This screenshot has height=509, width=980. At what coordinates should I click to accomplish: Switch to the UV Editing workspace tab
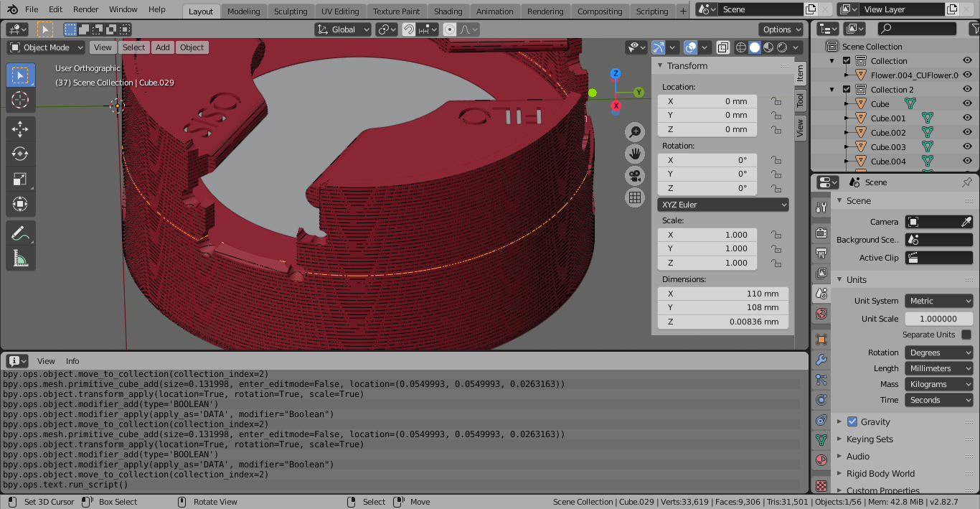(x=340, y=11)
